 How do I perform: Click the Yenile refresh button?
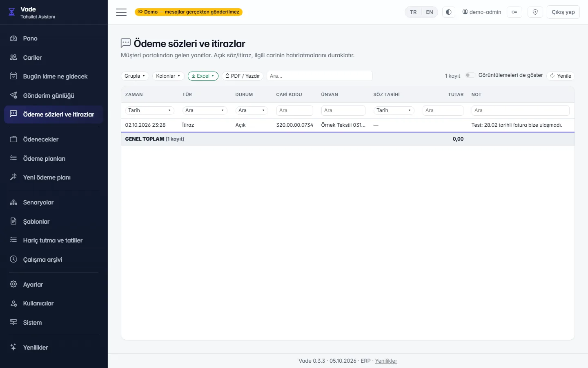tap(561, 76)
